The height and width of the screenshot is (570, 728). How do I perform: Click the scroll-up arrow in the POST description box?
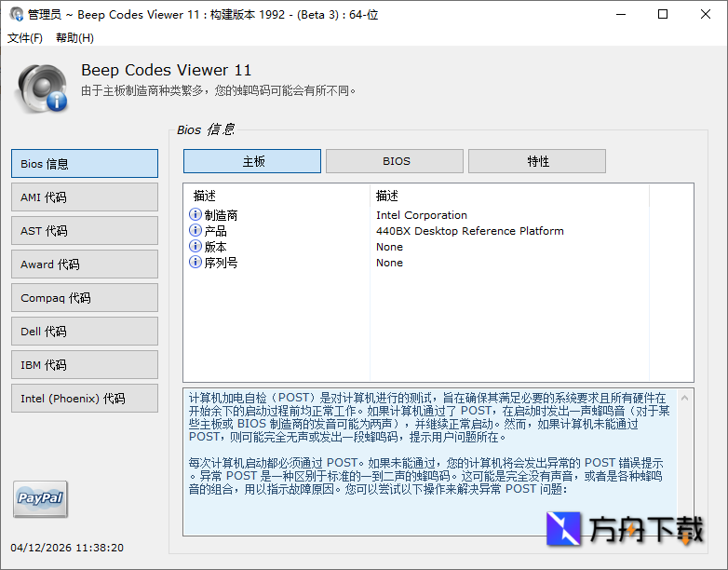point(684,398)
